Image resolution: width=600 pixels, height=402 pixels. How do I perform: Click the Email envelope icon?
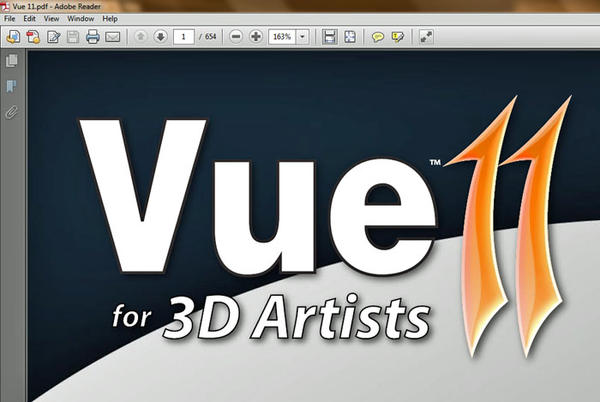click(x=112, y=37)
